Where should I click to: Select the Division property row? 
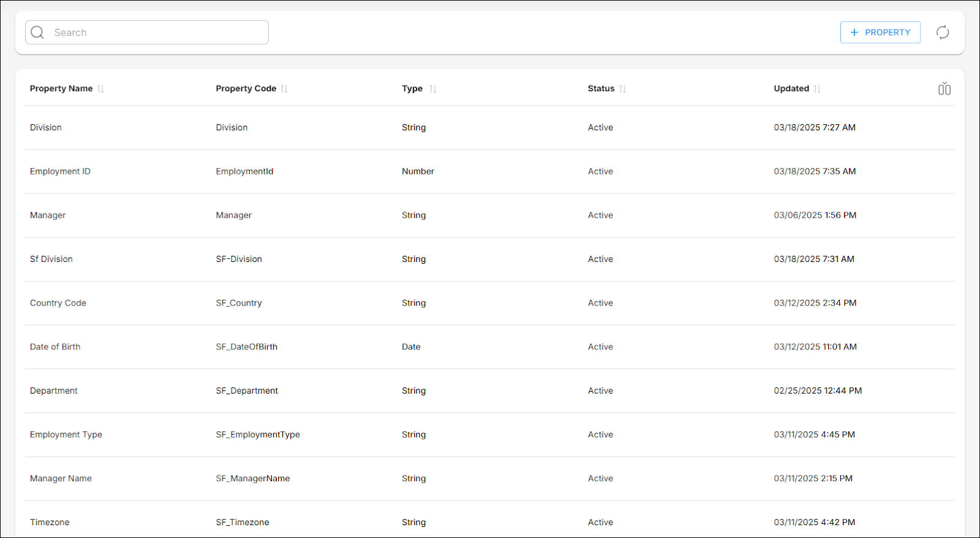click(x=46, y=127)
